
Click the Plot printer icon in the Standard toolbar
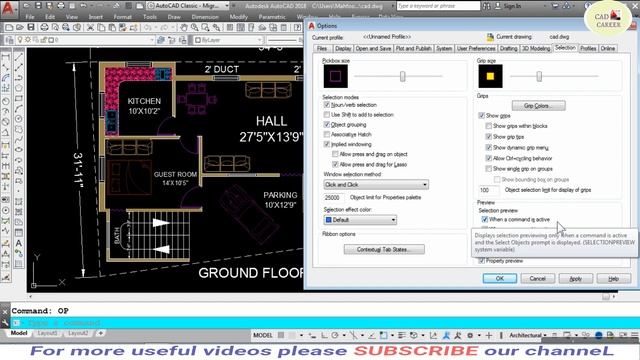[44, 27]
